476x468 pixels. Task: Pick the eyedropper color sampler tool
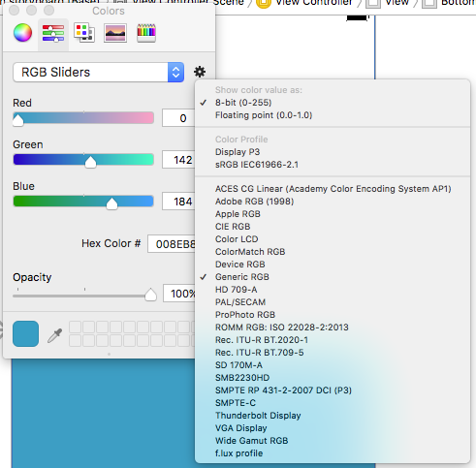[x=54, y=335]
